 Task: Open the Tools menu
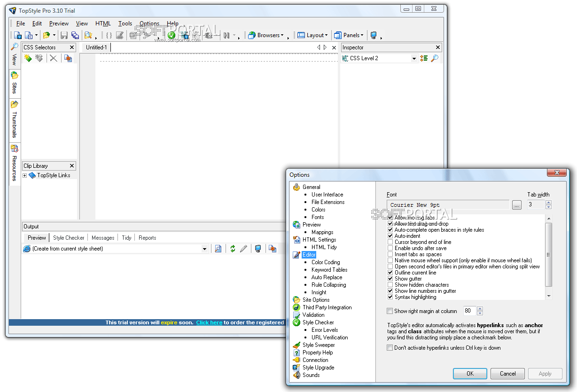pyautogui.click(x=125, y=24)
